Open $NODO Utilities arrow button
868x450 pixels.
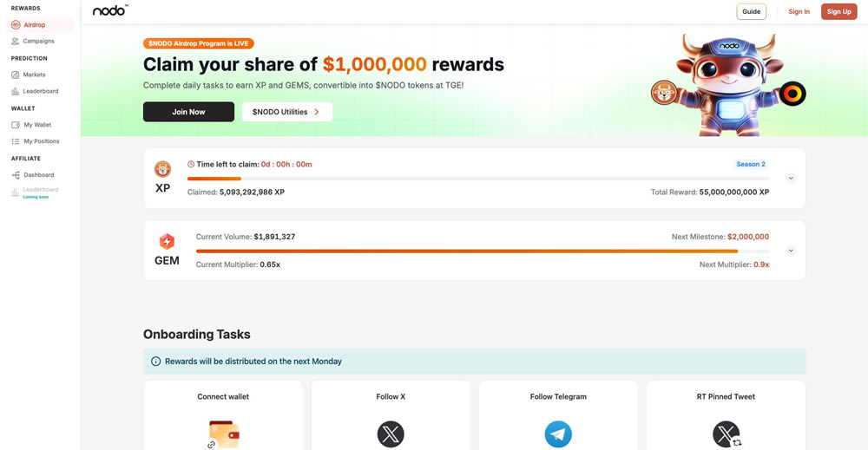pyautogui.click(x=286, y=112)
